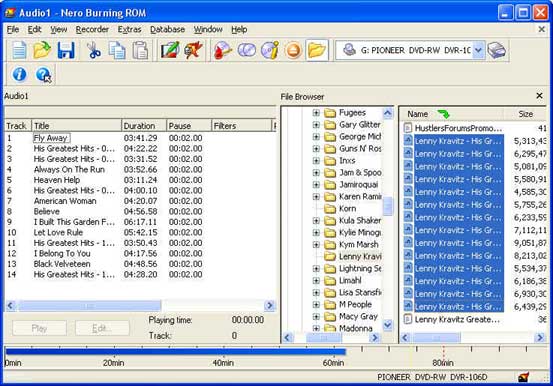Screen dimensions: 553x386
Task: Open the Help menu
Action: pyautogui.click(x=239, y=30)
